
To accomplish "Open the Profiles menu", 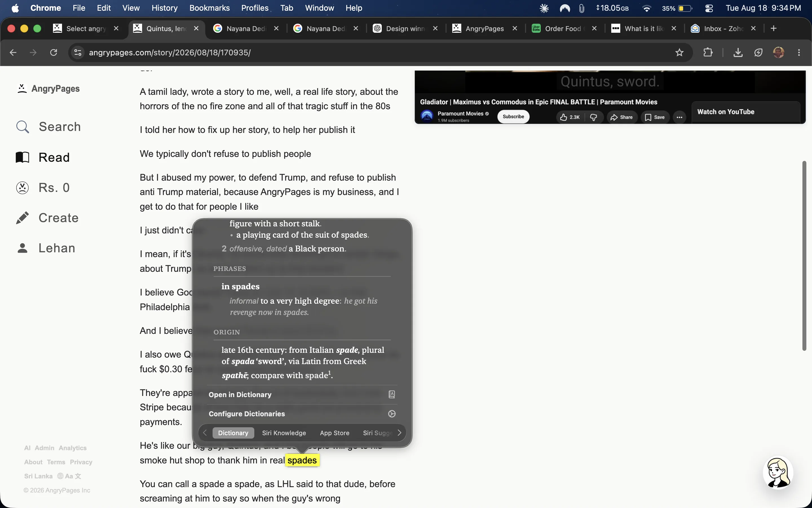I will pyautogui.click(x=255, y=8).
